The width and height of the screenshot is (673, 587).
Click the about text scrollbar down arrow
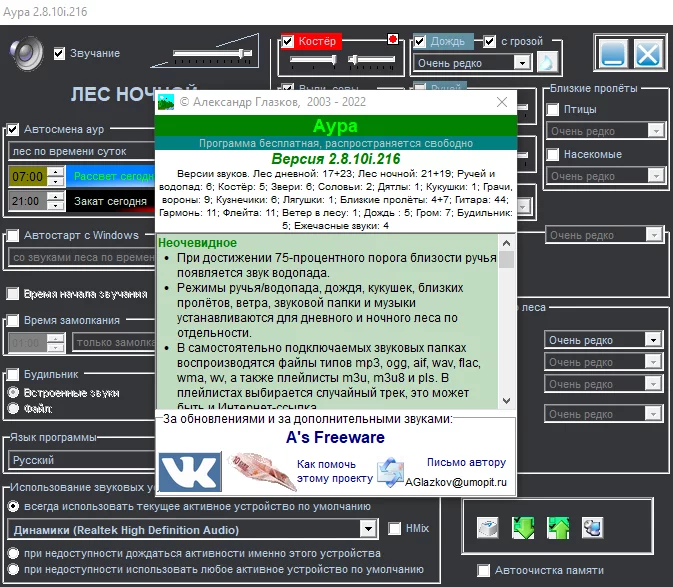506,400
